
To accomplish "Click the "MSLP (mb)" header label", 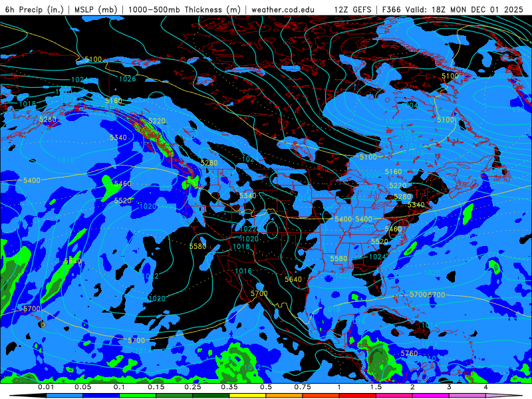I will [x=96, y=9].
